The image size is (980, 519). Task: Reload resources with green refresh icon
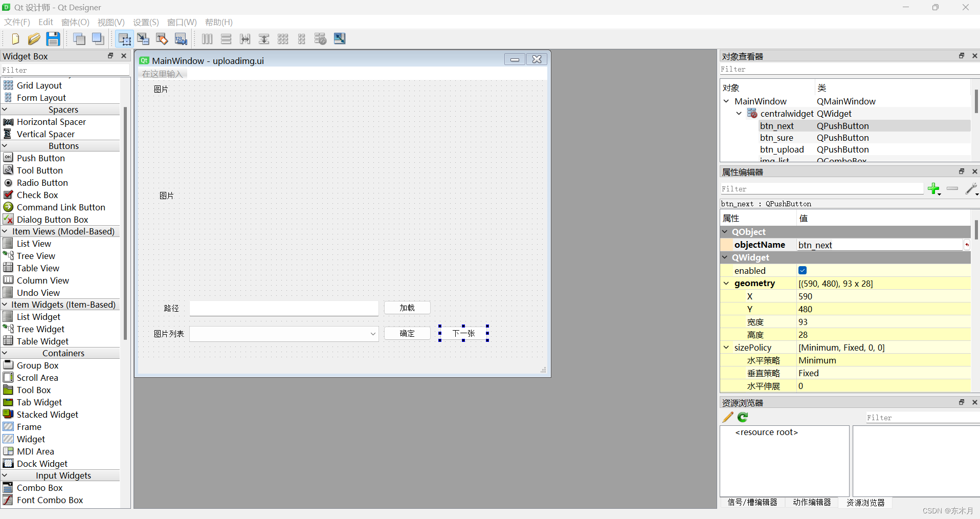click(x=743, y=417)
